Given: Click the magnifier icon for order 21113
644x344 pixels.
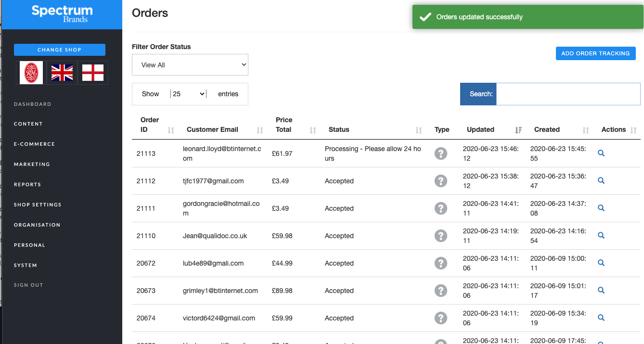Looking at the screenshot, I should (601, 153).
